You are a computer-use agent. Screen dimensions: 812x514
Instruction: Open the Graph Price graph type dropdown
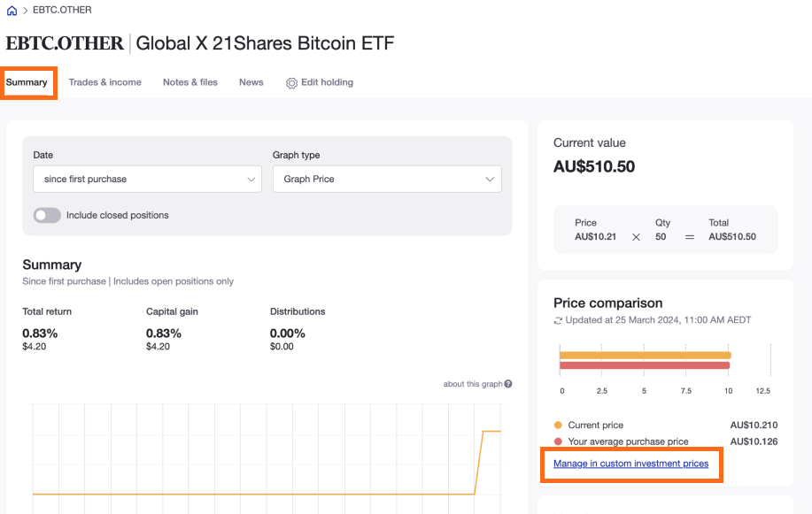pyautogui.click(x=386, y=179)
